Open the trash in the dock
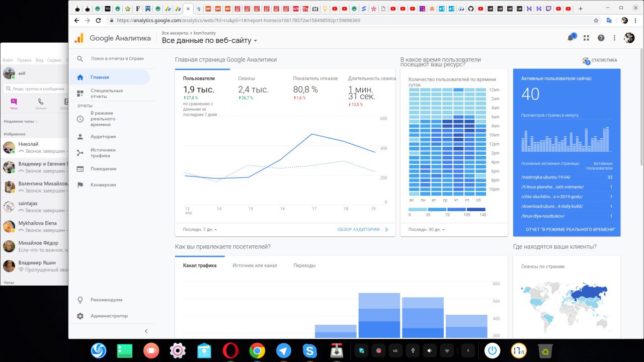This screenshot has width=644, height=362. click(x=545, y=350)
